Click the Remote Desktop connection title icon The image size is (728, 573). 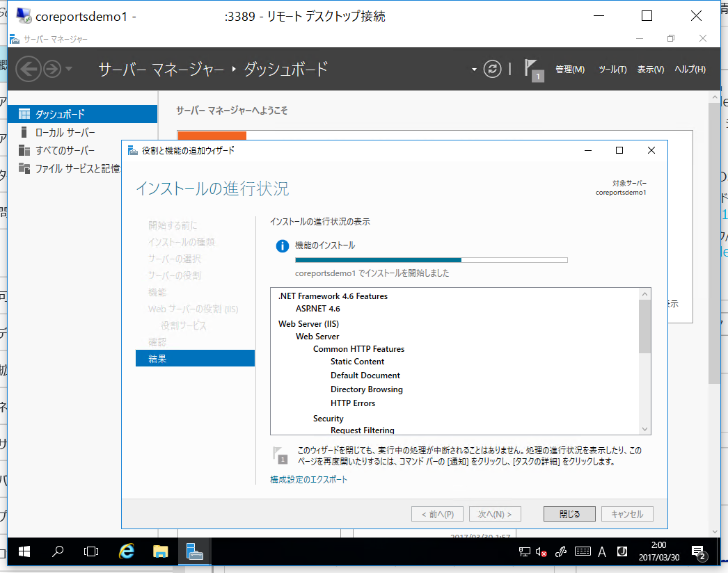[x=24, y=16]
